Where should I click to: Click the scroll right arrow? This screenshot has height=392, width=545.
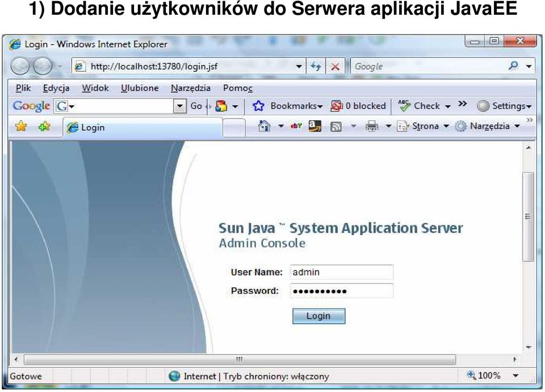(515, 359)
